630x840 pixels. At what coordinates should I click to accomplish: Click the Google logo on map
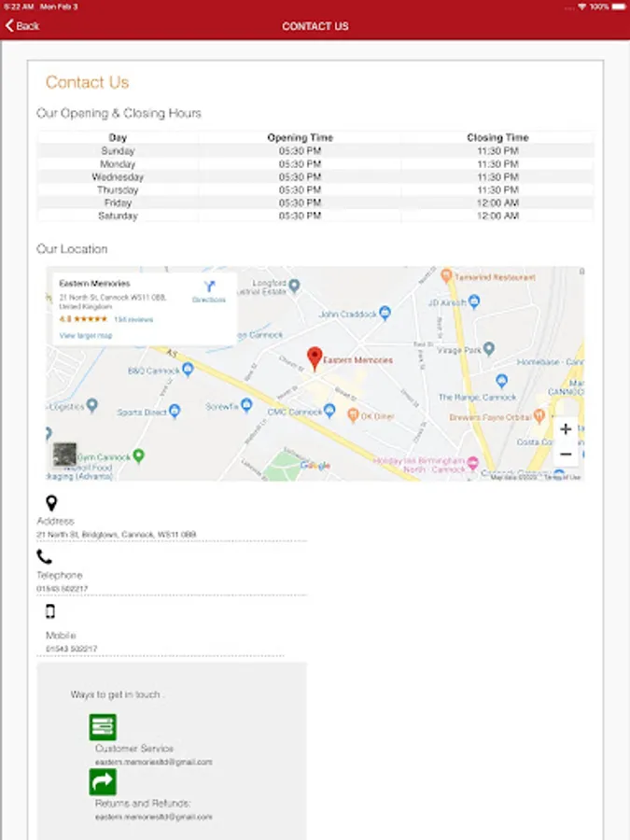coord(315,466)
